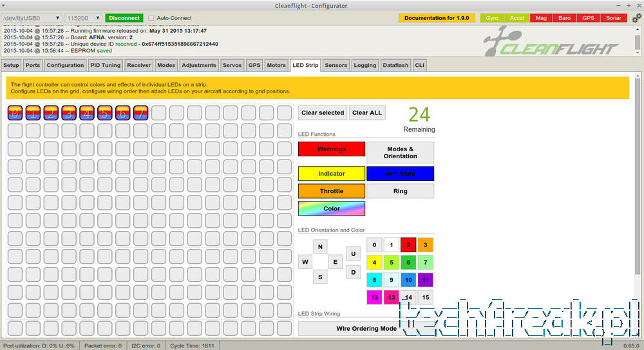Select LED number 0 on the grid
This screenshot has height=350, width=644.
pos(15,113)
